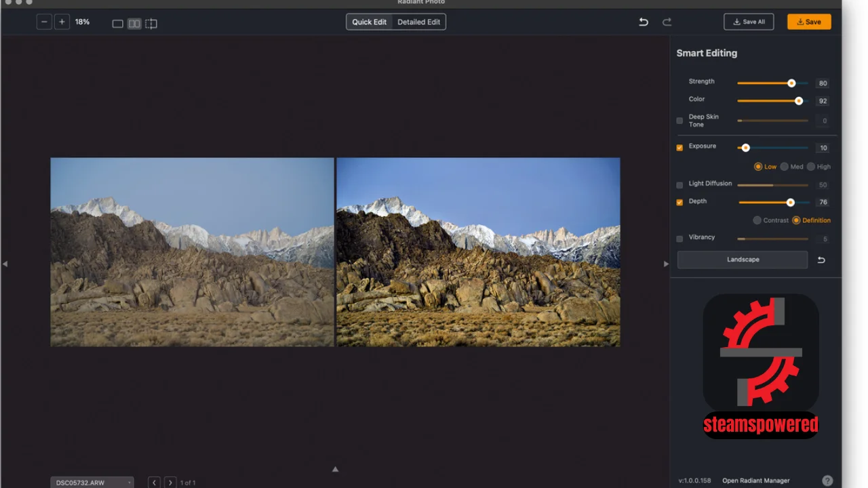This screenshot has width=868, height=488.
Task: Select the High exposure option
Action: click(x=810, y=167)
